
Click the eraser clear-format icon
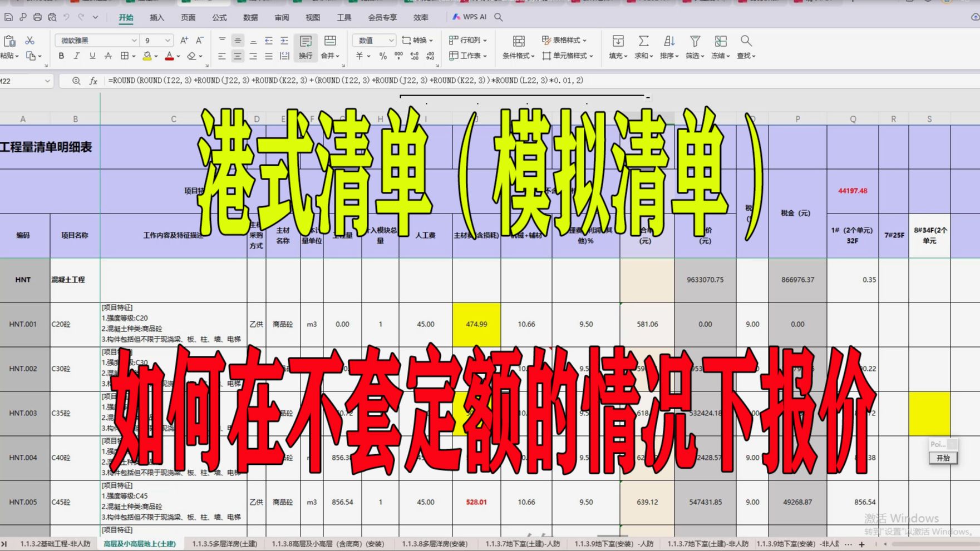191,56
